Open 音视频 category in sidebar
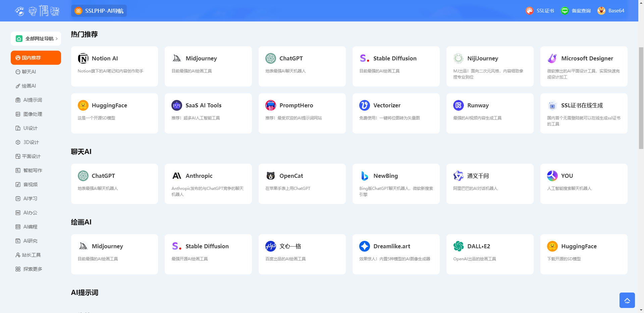Screen dimensions: 644x313 coord(36,185)
